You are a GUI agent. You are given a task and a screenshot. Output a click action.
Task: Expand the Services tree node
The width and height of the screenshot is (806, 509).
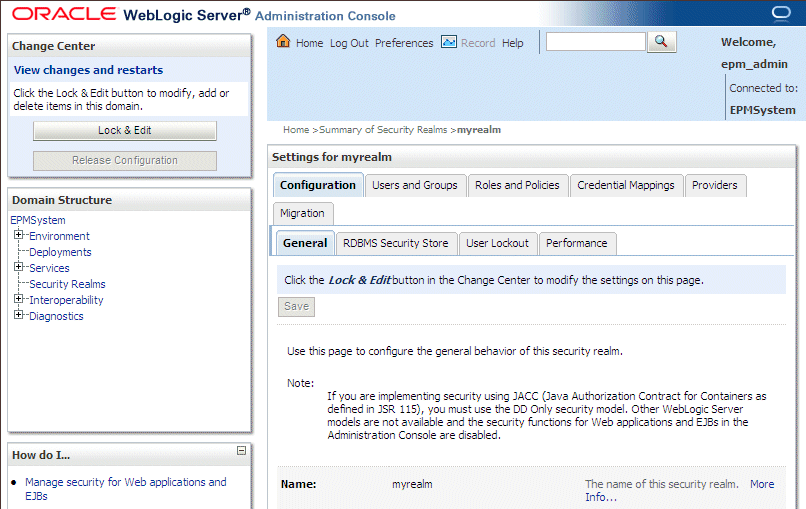click(18, 267)
